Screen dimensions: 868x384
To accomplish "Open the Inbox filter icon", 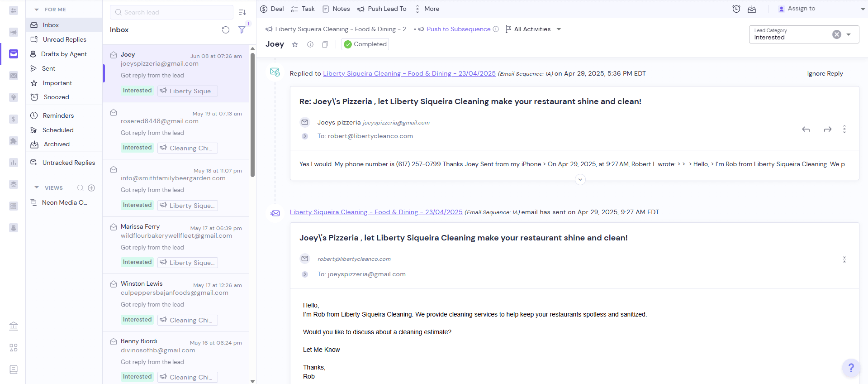I will click(x=242, y=30).
